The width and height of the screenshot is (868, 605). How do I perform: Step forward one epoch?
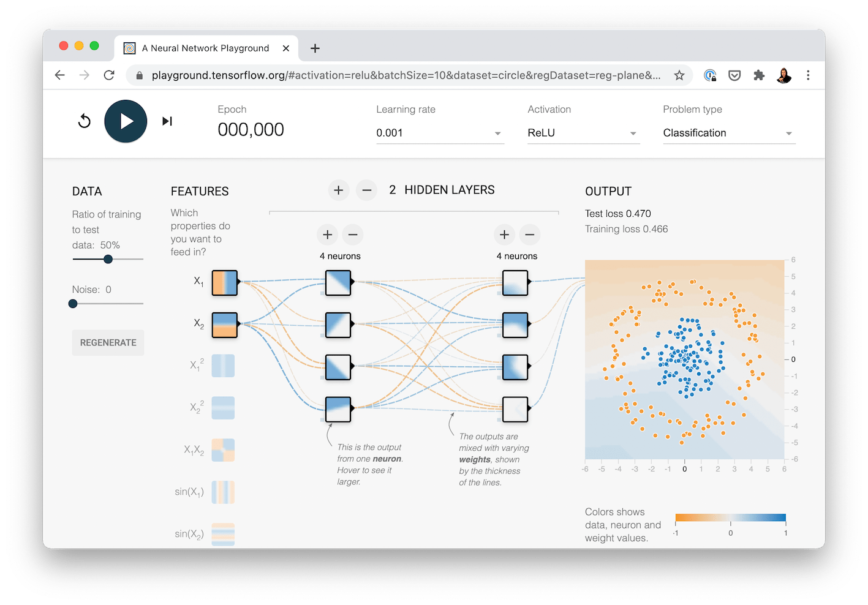tap(167, 121)
